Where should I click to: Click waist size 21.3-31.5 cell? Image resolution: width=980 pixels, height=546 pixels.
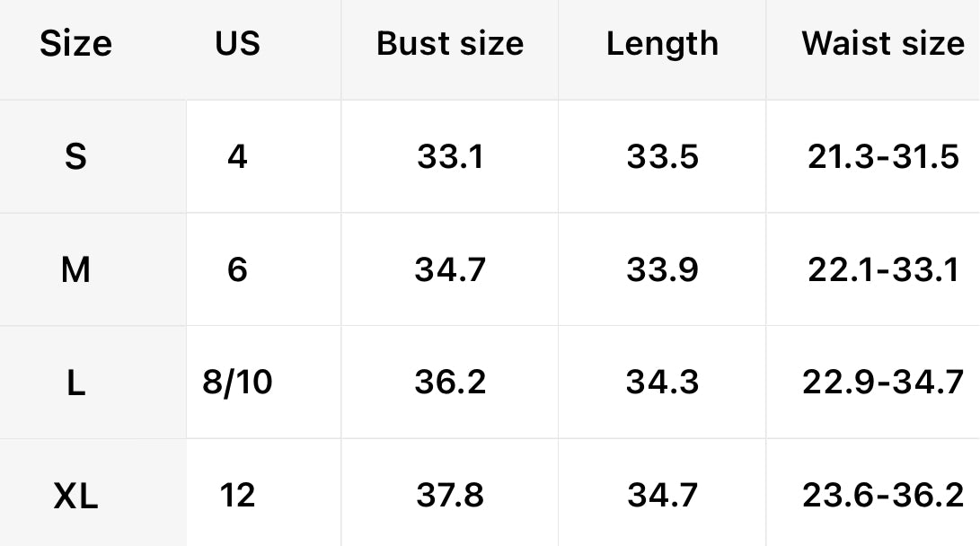tap(883, 157)
